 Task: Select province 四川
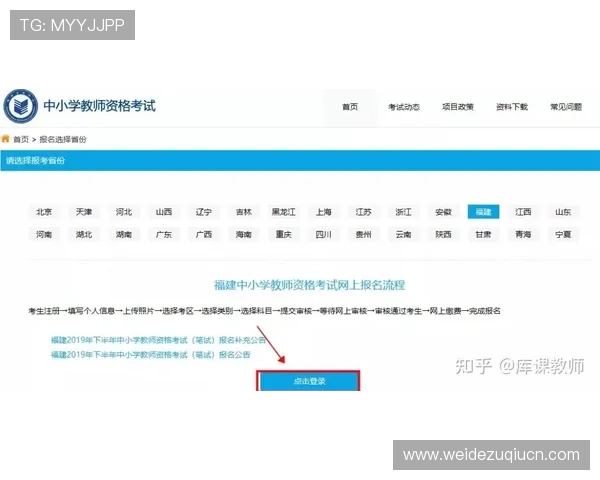tap(323, 234)
